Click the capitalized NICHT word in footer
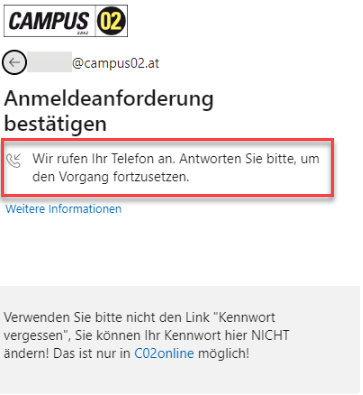 pos(270,335)
